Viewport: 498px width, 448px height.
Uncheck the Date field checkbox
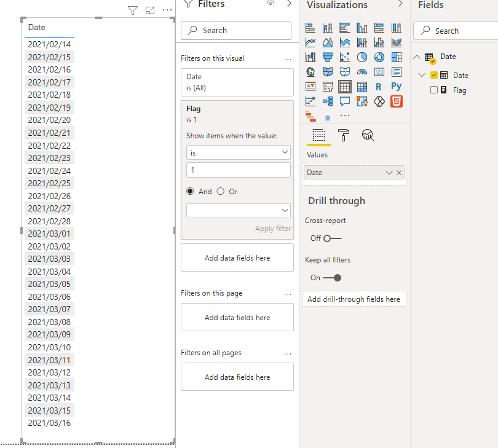pyautogui.click(x=434, y=75)
